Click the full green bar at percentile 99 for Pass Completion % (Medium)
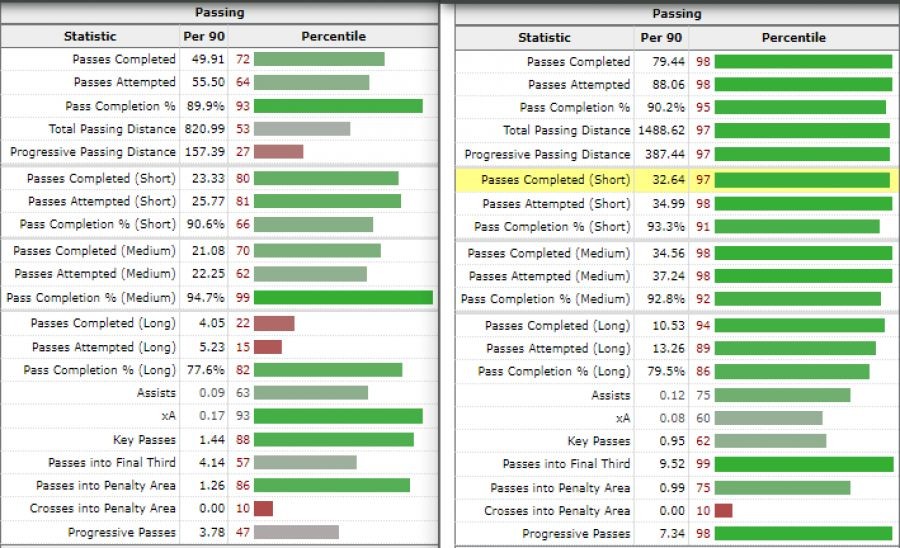 point(343,298)
